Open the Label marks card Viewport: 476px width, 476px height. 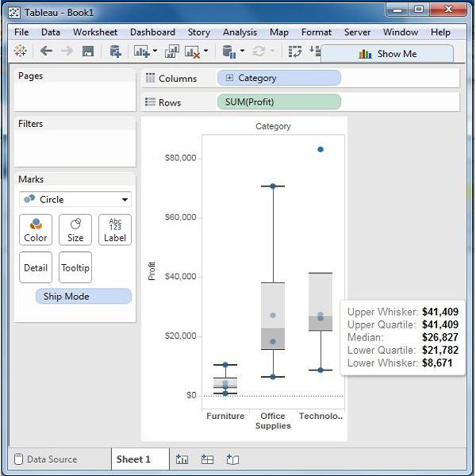pos(115,230)
